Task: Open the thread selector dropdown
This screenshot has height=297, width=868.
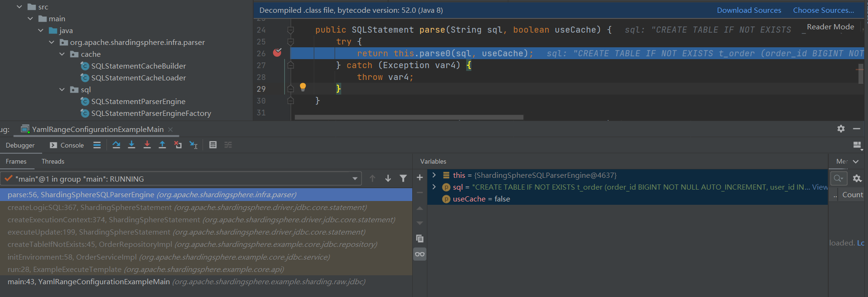Action: (355, 179)
